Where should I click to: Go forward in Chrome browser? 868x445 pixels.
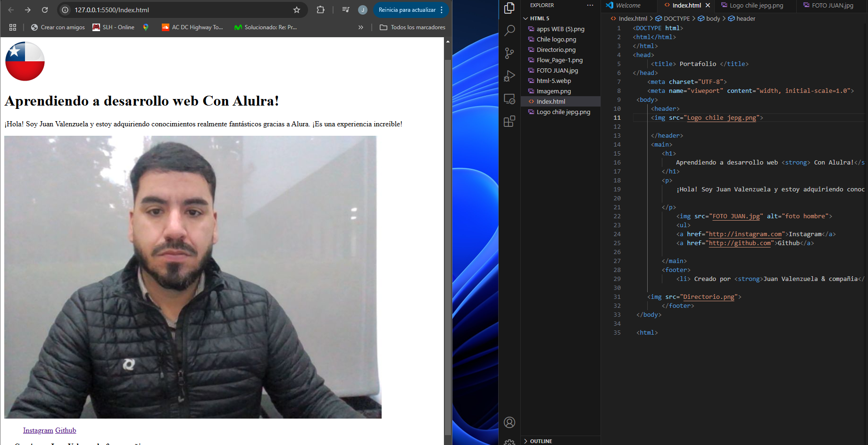[28, 10]
